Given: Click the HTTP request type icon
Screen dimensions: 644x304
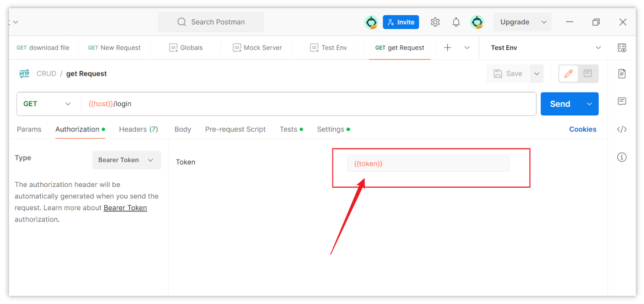Looking at the screenshot, I should click(x=24, y=73).
